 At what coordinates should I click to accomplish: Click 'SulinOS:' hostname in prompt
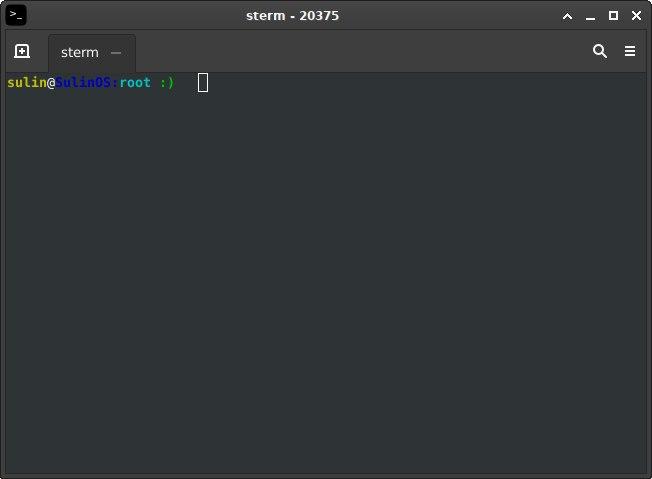click(x=87, y=82)
